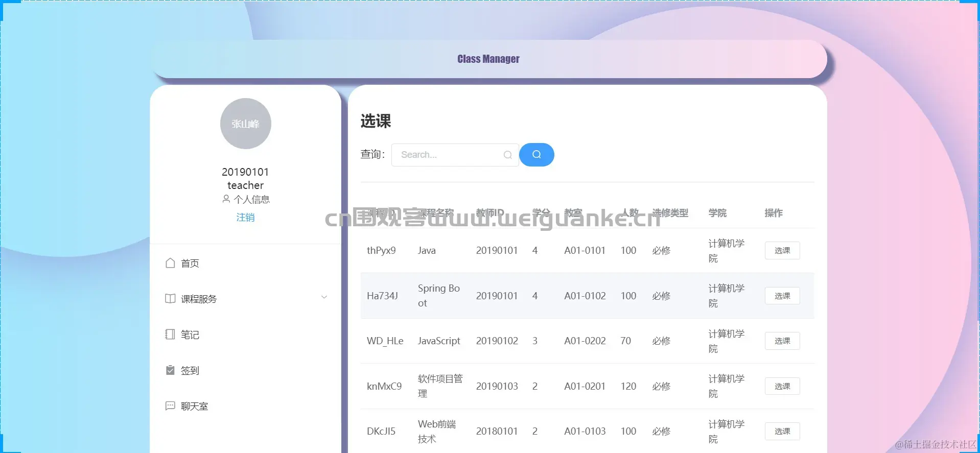Click 选课 button for JavaScript row

point(782,341)
